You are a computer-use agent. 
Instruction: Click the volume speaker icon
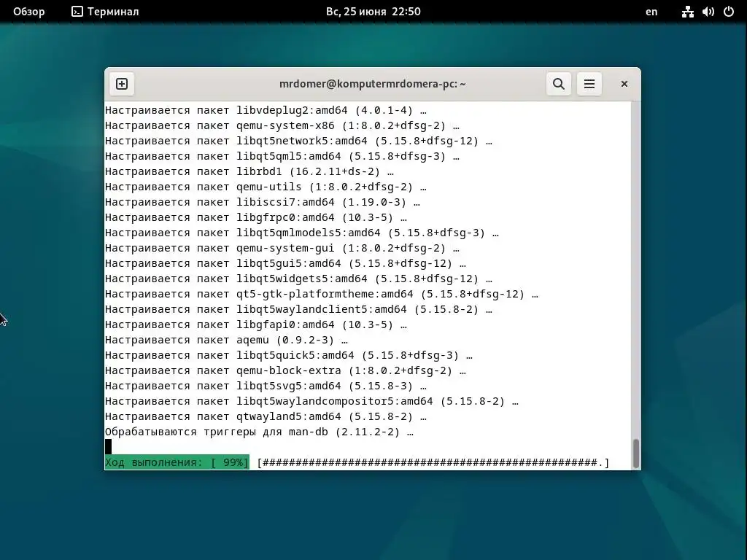coord(708,12)
